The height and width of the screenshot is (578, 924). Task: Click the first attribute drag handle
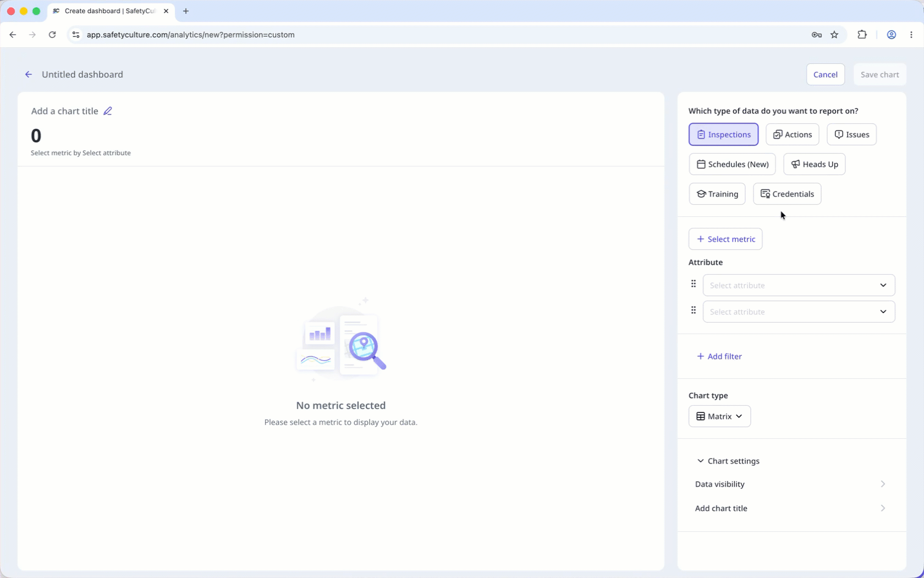(x=694, y=284)
